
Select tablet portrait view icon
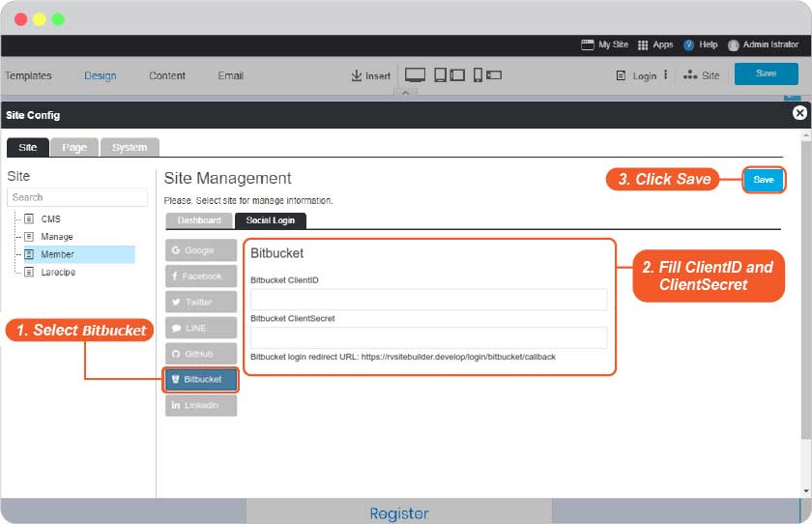[x=440, y=75]
